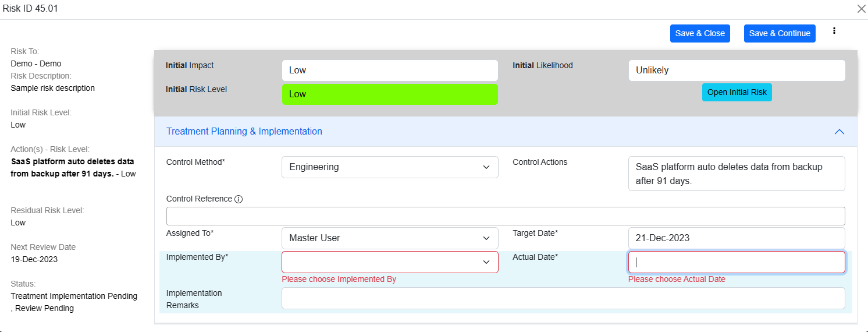Open the Implemented By dropdown
Screen dimensions: 868x332
pos(390,262)
